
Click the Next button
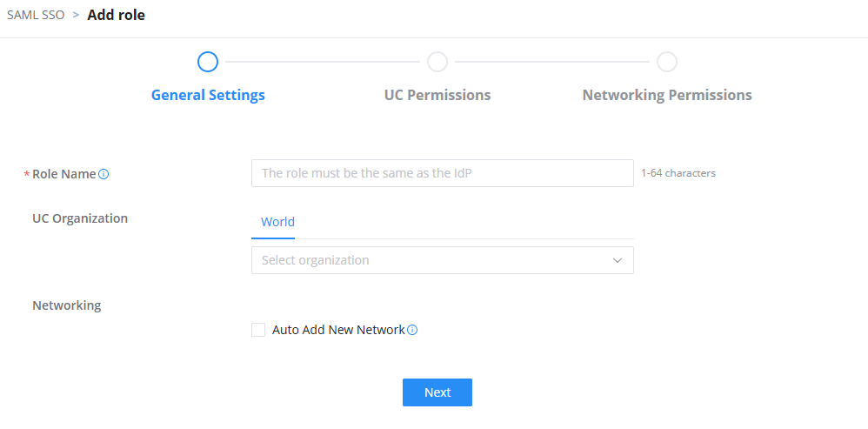pos(437,392)
